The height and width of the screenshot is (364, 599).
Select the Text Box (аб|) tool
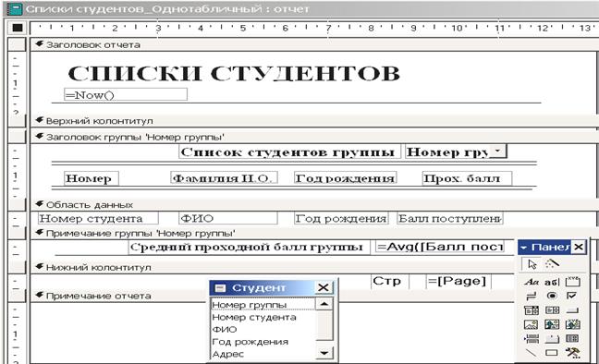[x=552, y=282]
